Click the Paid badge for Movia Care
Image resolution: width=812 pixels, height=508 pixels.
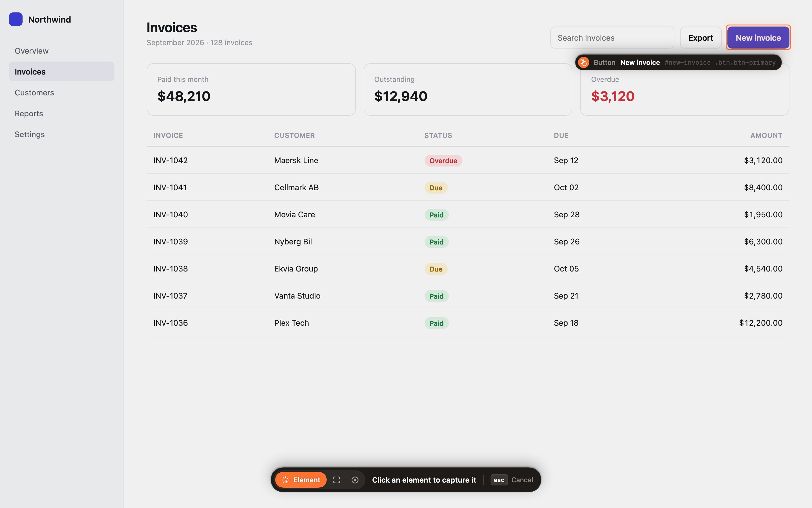click(436, 215)
